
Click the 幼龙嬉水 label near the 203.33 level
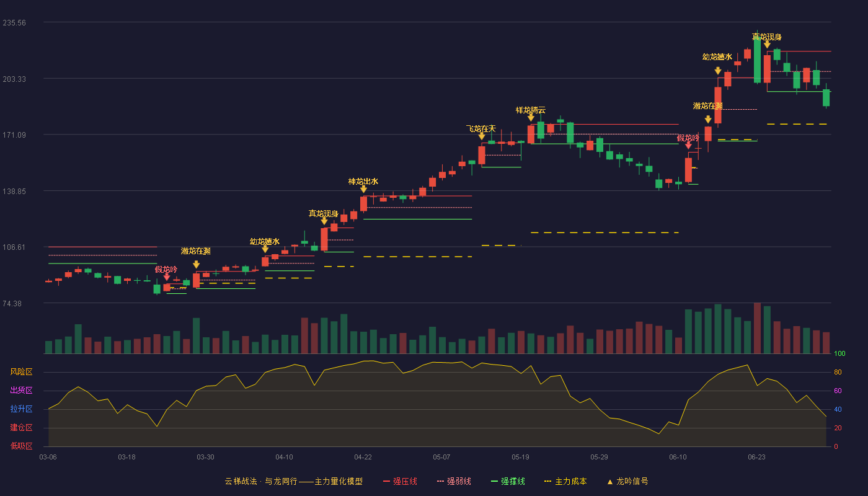(x=717, y=57)
